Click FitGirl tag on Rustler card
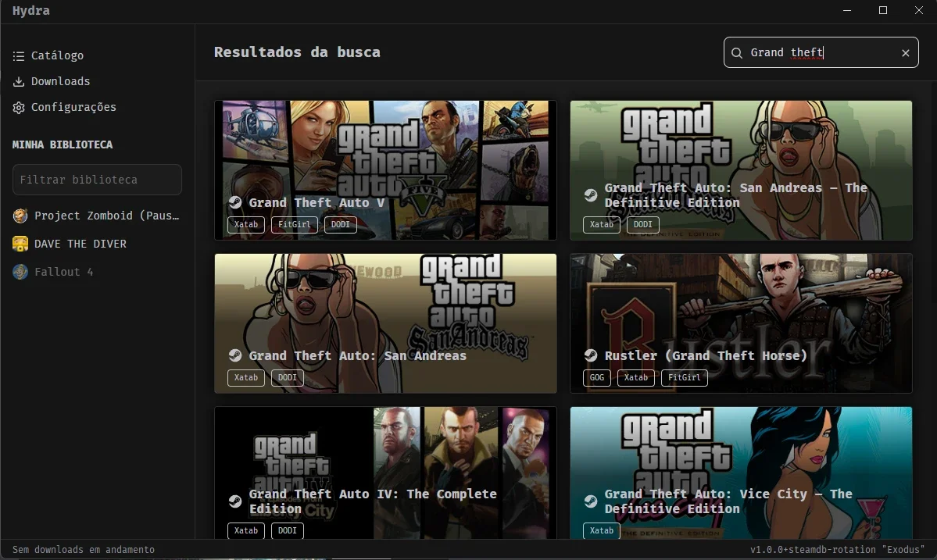This screenshot has height=560, width=937. (685, 377)
